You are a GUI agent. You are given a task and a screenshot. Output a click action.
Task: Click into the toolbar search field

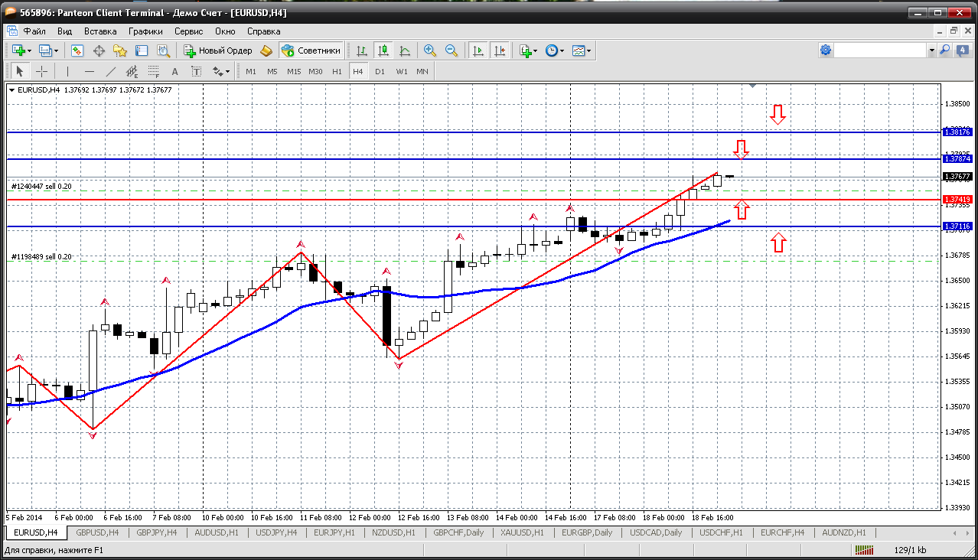(880, 50)
